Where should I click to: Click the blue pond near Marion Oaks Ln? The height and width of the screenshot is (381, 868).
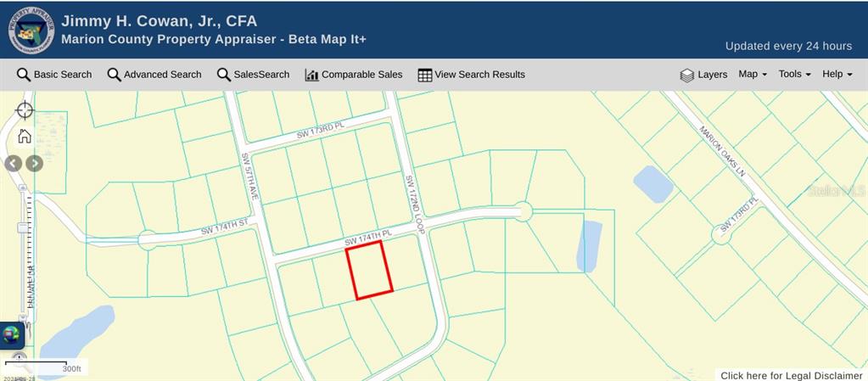coord(653,183)
